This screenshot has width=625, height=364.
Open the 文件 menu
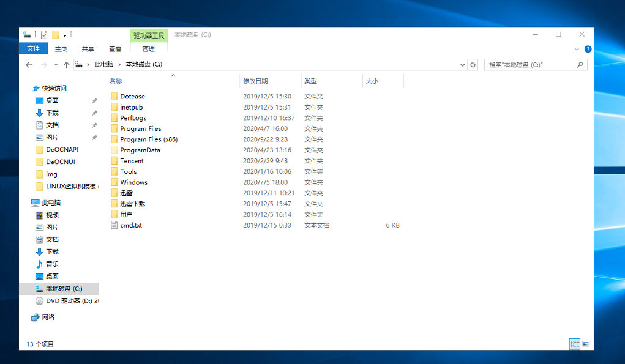33,49
